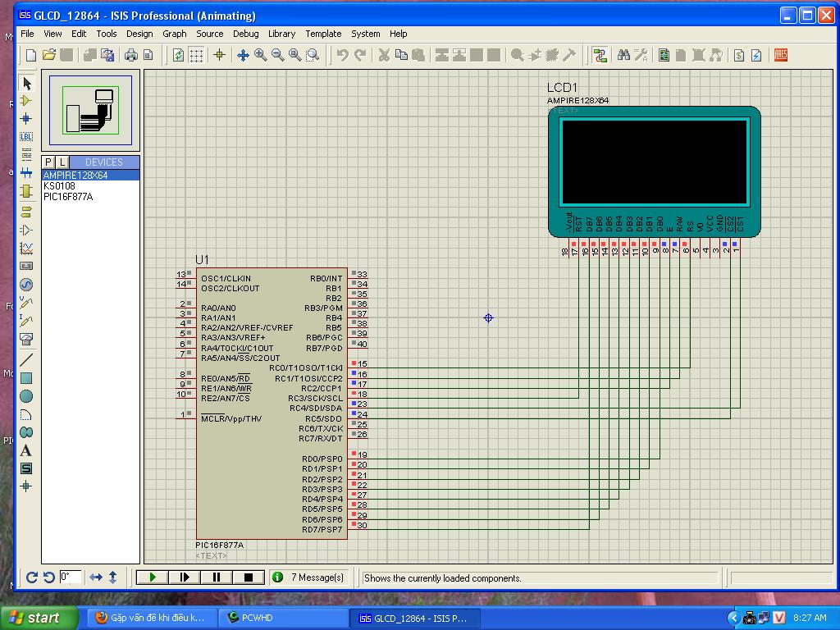This screenshot has width=840, height=630.
Task: Select PIC16F877A in the devices list
Action: click(68, 197)
